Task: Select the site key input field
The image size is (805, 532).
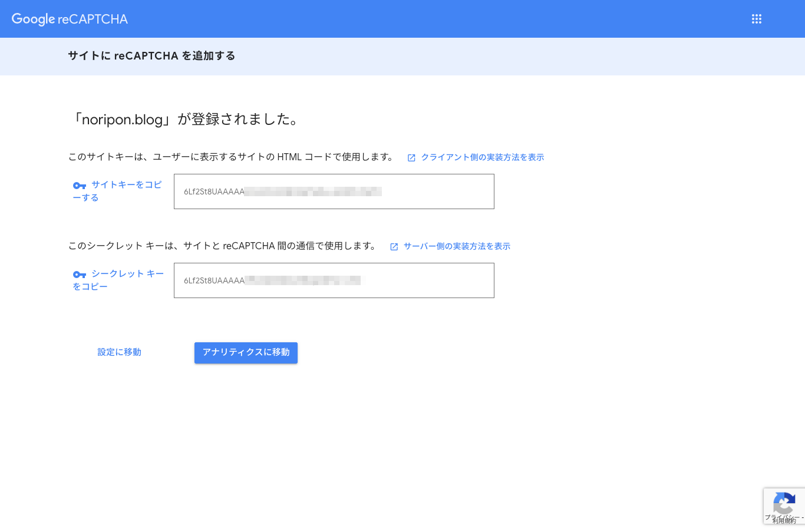Action: point(334,191)
